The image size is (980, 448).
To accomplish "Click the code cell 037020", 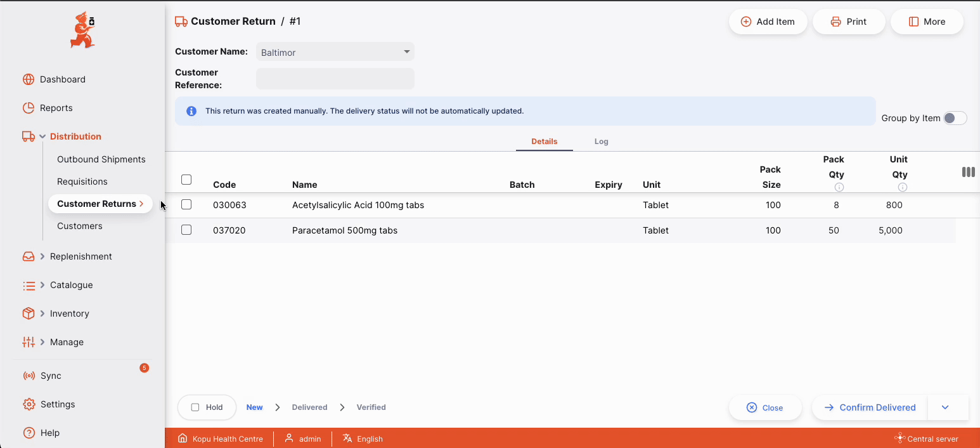I will pos(229,230).
